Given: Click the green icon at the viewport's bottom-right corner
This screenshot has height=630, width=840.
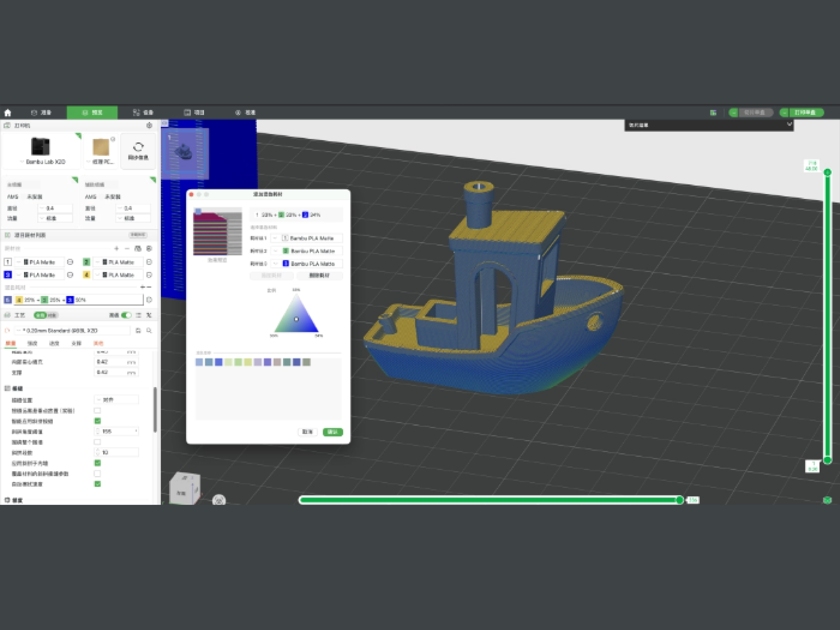Looking at the screenshot, I should click(827, 500).
